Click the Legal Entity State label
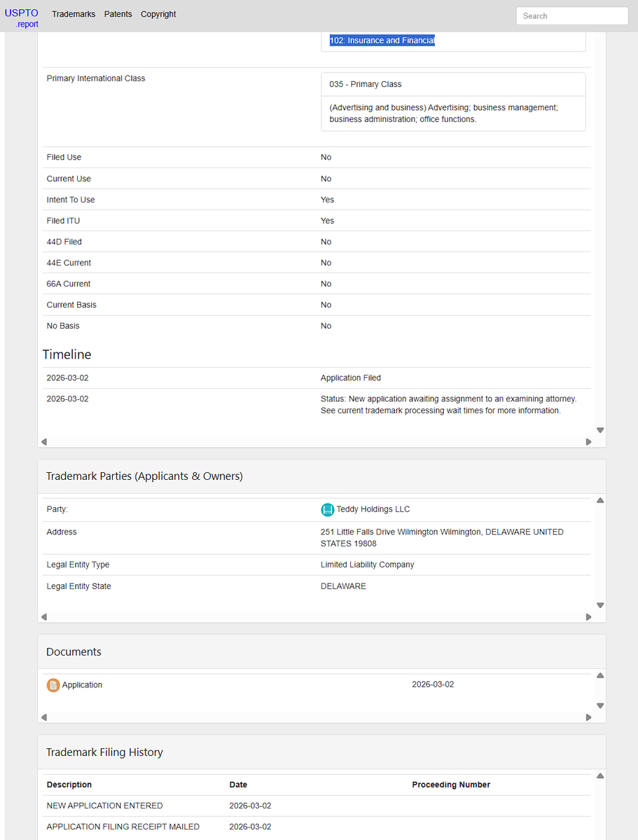The height and width of the screenshot is (840, 638). [x=78, y=586]
